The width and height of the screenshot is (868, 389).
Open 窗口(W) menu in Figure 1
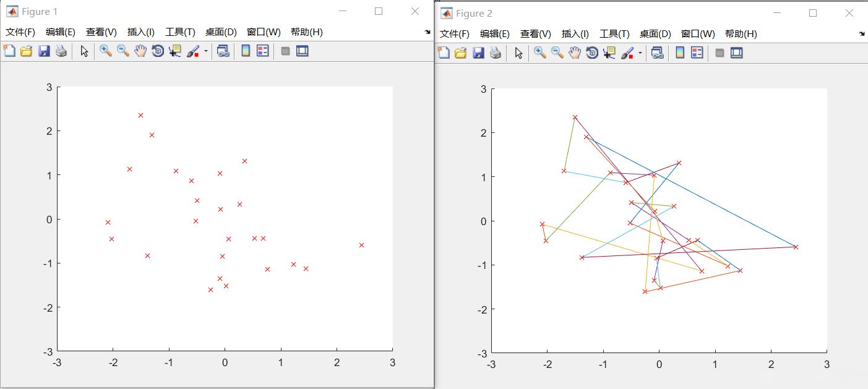click(264, 32)
